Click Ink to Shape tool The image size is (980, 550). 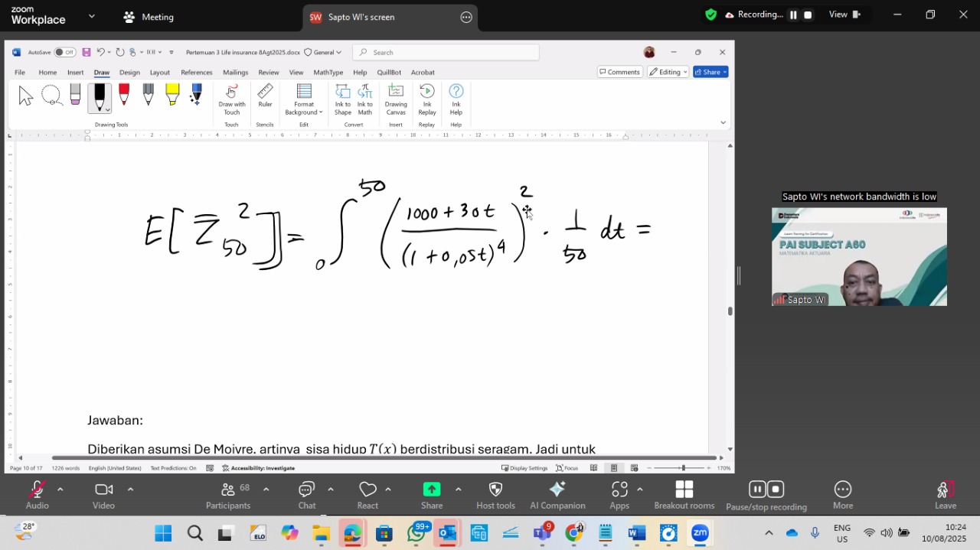(342, 99)
